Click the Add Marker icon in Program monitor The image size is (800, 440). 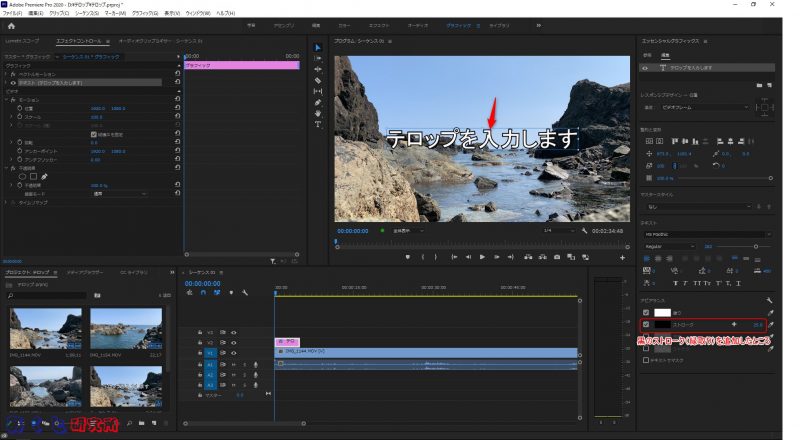click(408, 257)
